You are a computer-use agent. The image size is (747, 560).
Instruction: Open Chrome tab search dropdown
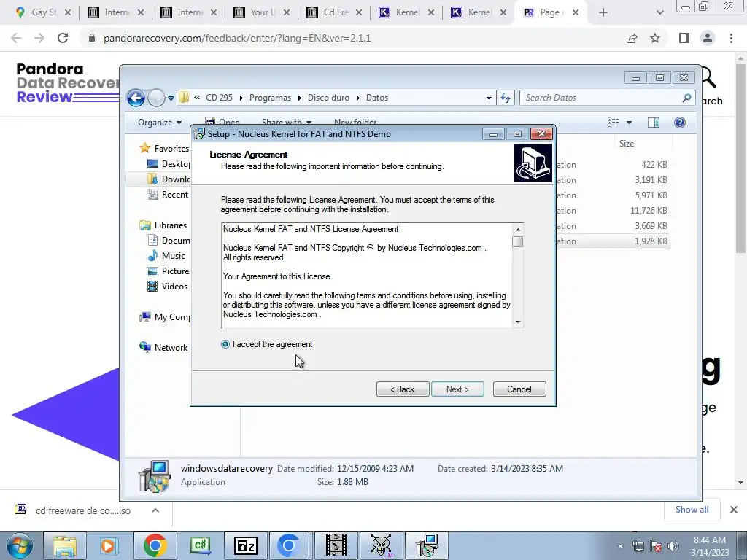pos(659,12)
